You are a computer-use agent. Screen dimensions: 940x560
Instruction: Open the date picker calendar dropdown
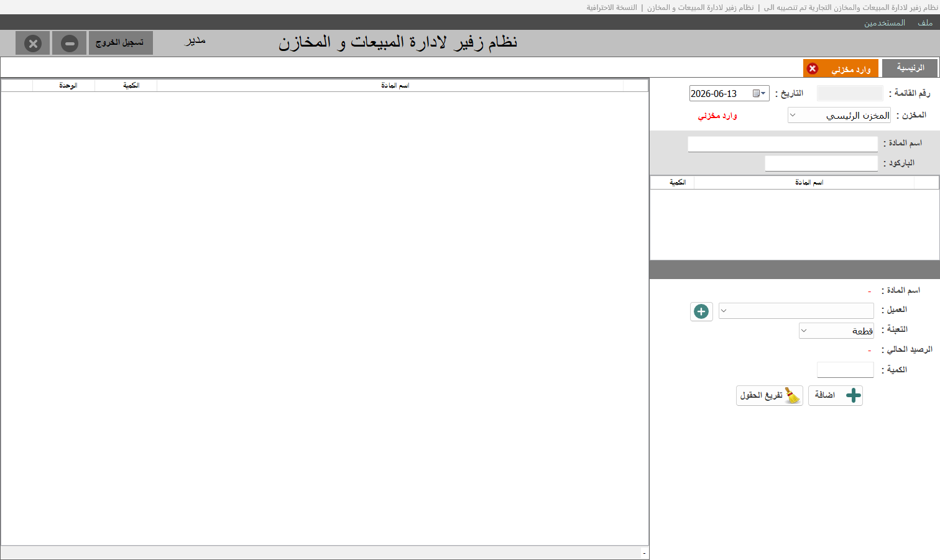click(x=760, y=93)
